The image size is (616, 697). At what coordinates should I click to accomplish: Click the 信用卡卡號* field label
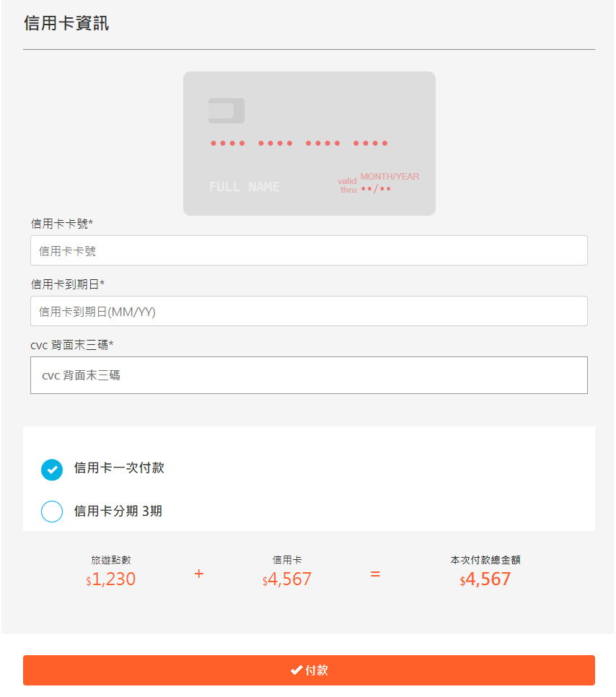[x=62, y=224]
